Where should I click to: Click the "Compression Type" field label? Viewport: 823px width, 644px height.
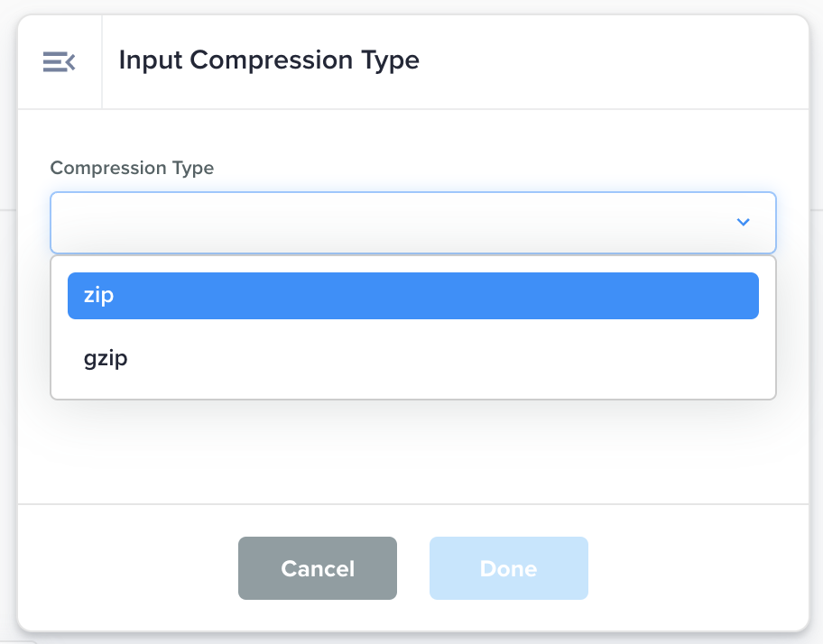pyautogui.click(x=132, y=168)
